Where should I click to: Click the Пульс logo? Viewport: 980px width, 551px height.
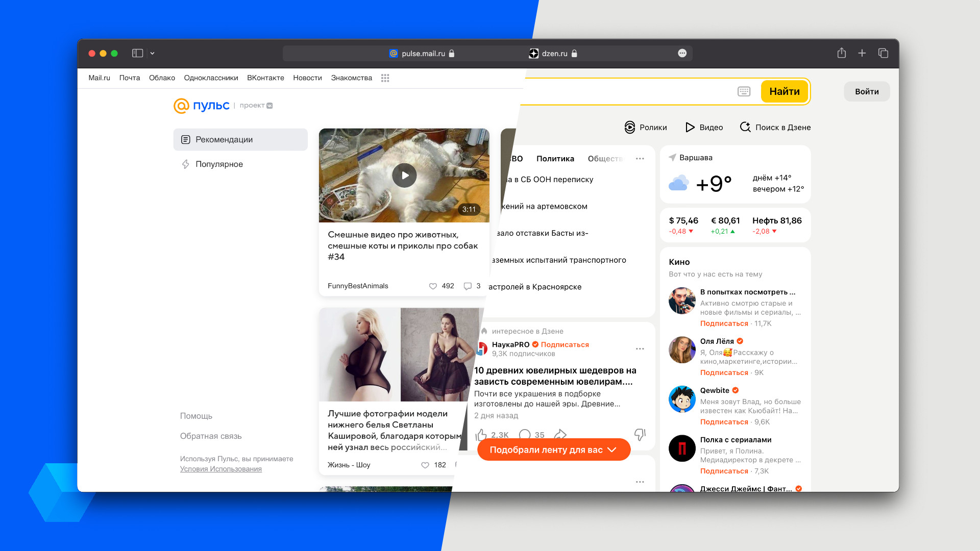click(202, 106)
